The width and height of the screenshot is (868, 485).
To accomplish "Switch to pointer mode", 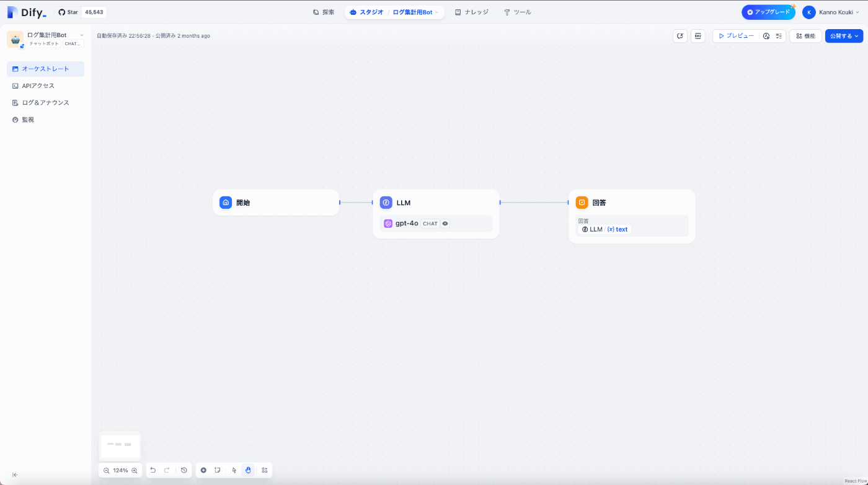I will (x=234, y=470).
